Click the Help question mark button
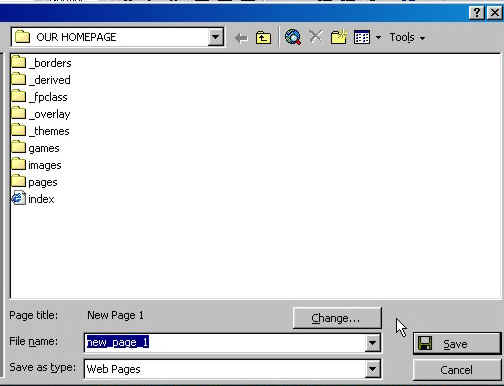Viewport: 504px width, 386px height. tap(477, 13)
